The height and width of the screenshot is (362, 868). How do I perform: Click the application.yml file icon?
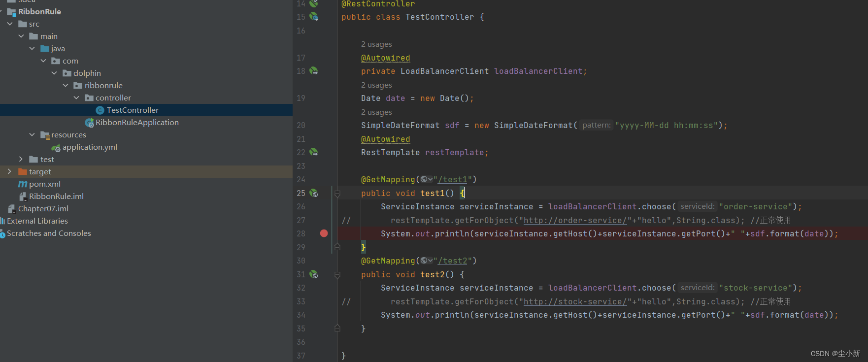tap(56, 147)
